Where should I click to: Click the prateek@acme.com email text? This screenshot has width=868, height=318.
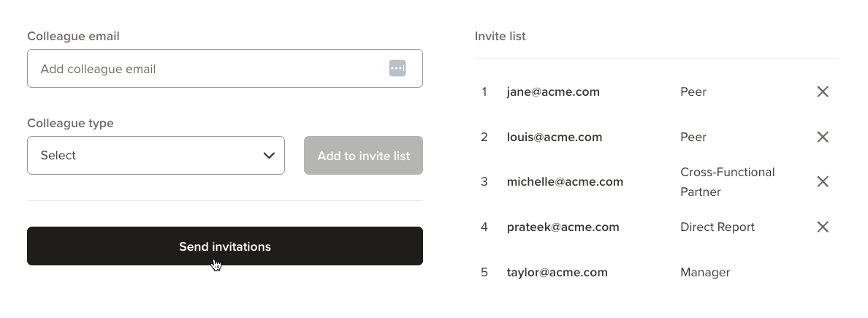563,227
